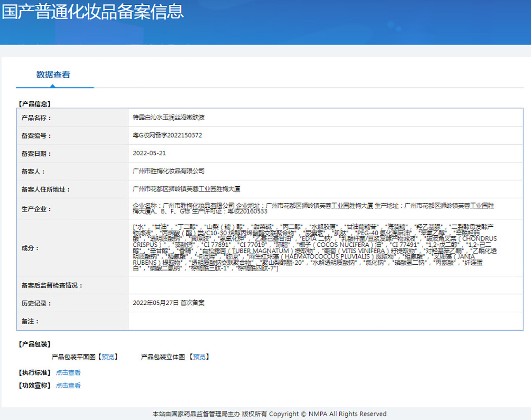
Task: Click the 成分 ingredient list text
Action: (314, 248)
